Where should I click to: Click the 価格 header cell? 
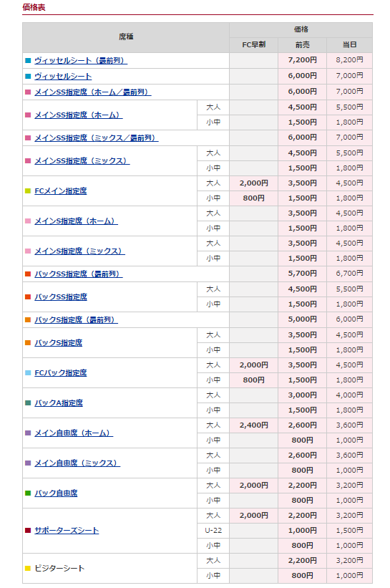coord(301,29)
